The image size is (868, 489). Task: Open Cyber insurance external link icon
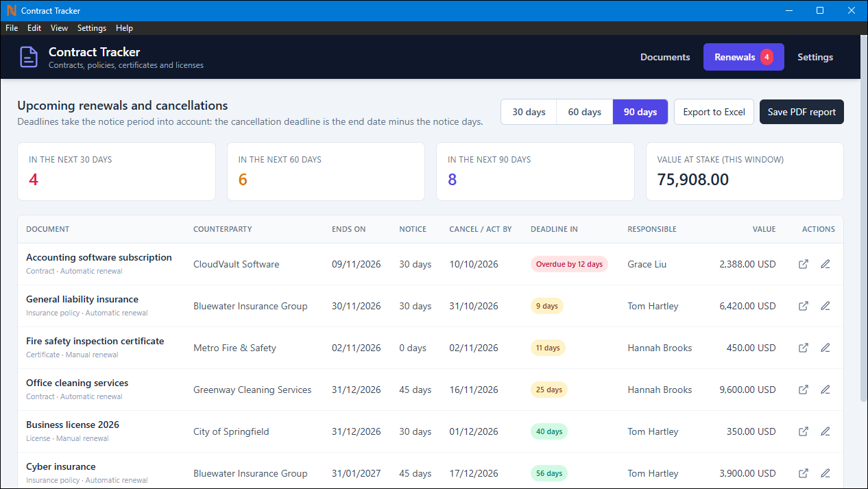pyautogui.click(x=804, y=473)
